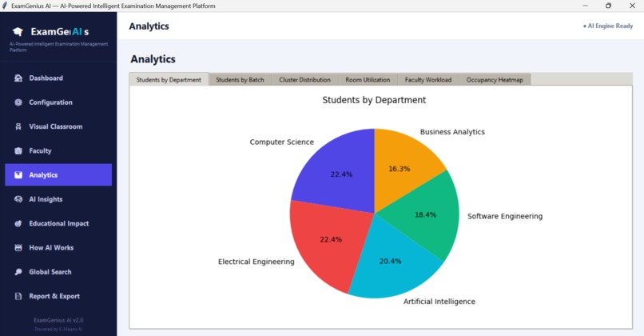This screenshot has height=336, width=644.
Task: Select Analytics in the sidebar
Action: tap(58, 174)
